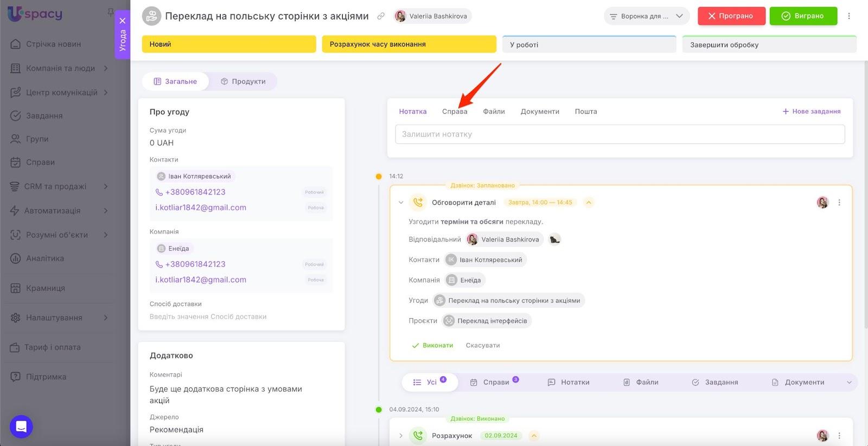This screenshot has width=868, height=446.
Task: Click the phone icon of Обговорити деталі call
Action: tap(418, 202)
